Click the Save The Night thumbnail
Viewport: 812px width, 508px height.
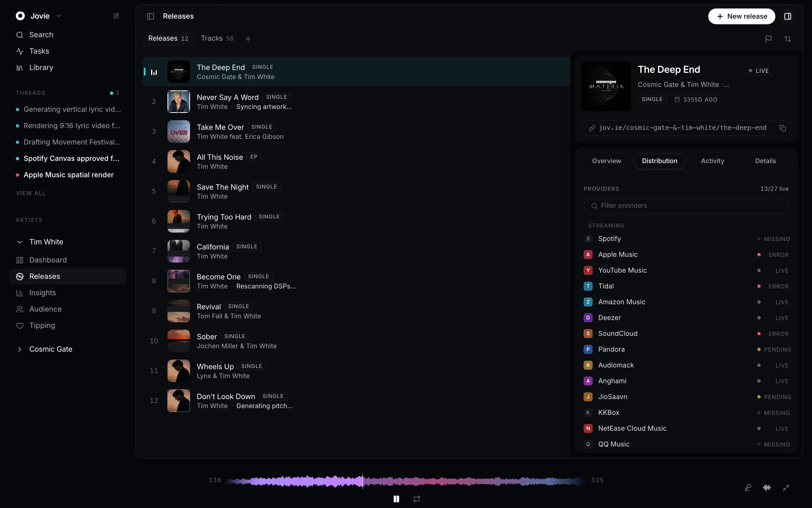coord(179,192)
